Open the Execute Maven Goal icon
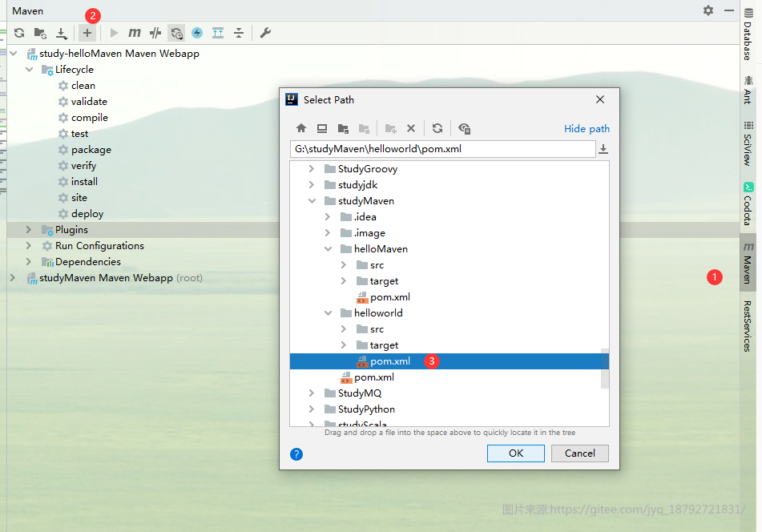Image resolution: width=762 pixels, height=532 pixels. click(135, 33)
